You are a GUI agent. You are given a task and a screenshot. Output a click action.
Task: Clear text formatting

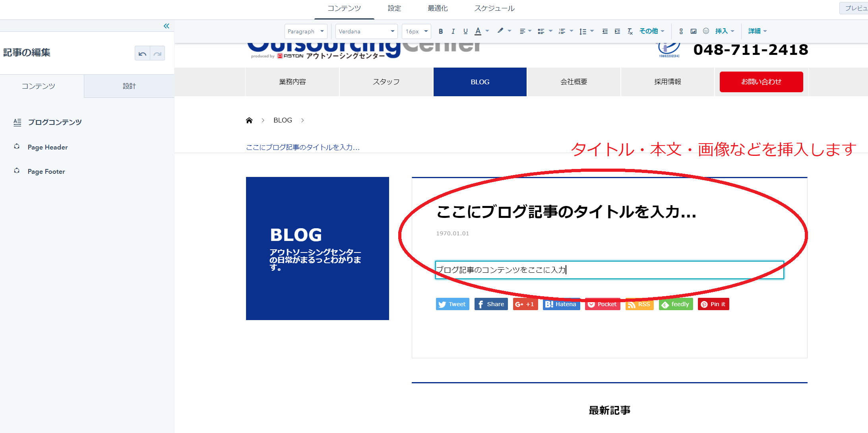630,31
